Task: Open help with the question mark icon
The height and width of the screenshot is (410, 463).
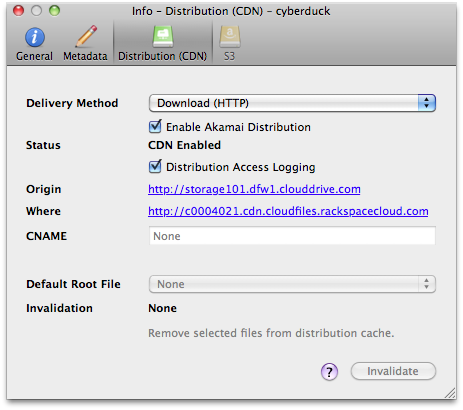Action: coord(329,371)
